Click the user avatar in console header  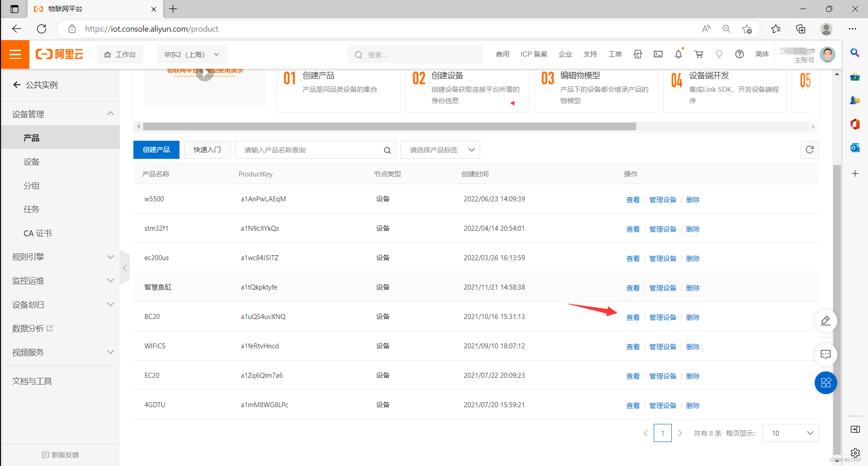pos(827,54)
